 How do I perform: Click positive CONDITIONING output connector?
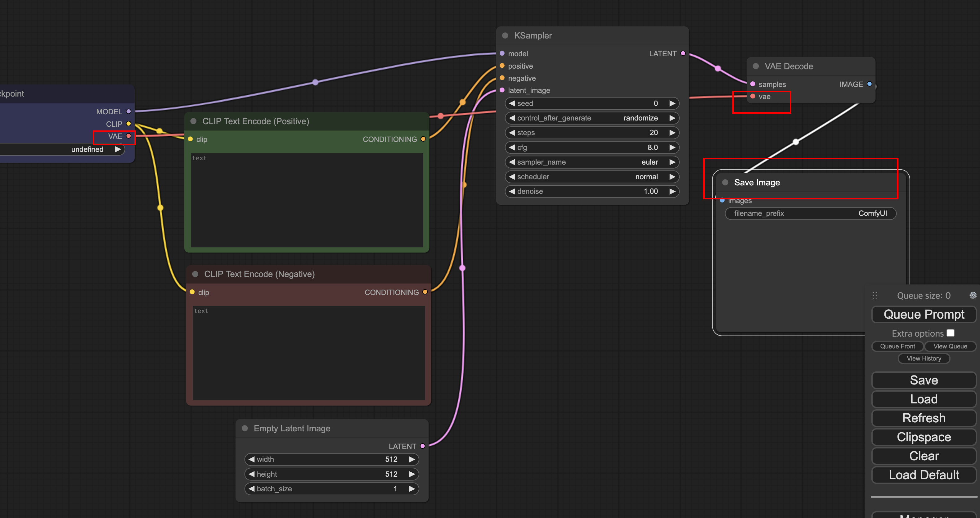423,139
